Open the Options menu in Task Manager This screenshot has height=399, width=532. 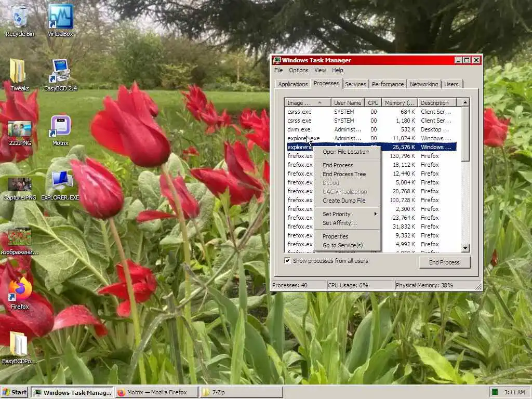[299, 70]
